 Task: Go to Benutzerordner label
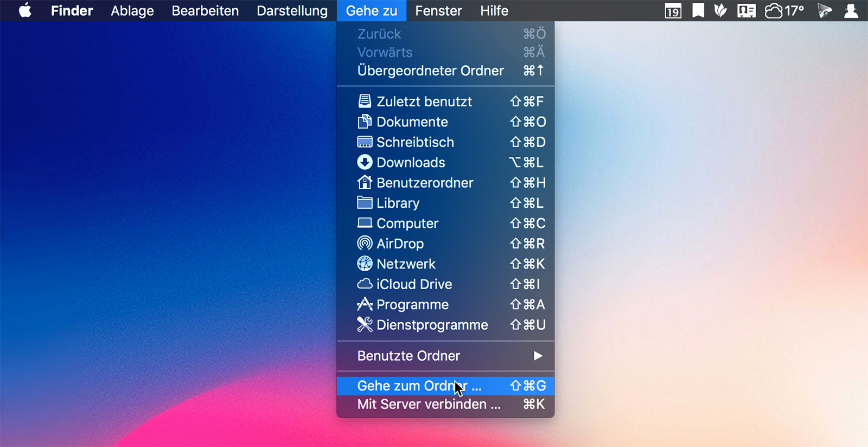click(x=425, y=183)
